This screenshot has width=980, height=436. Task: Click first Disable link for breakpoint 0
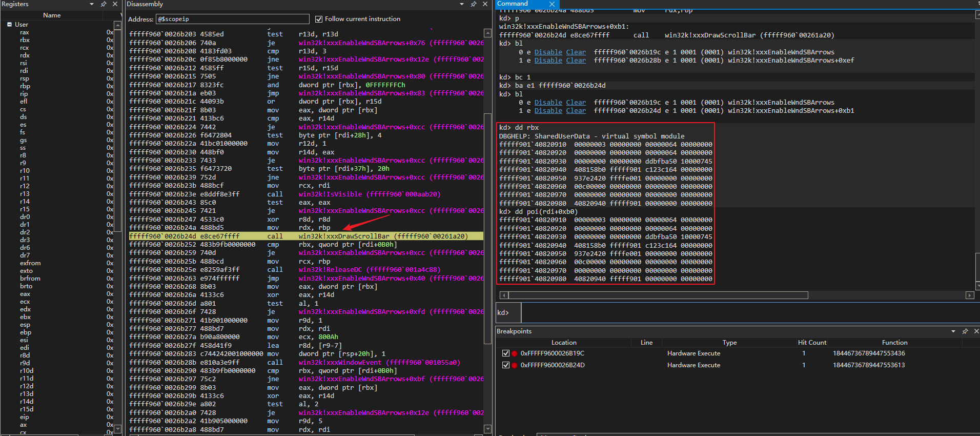(548, 52)
